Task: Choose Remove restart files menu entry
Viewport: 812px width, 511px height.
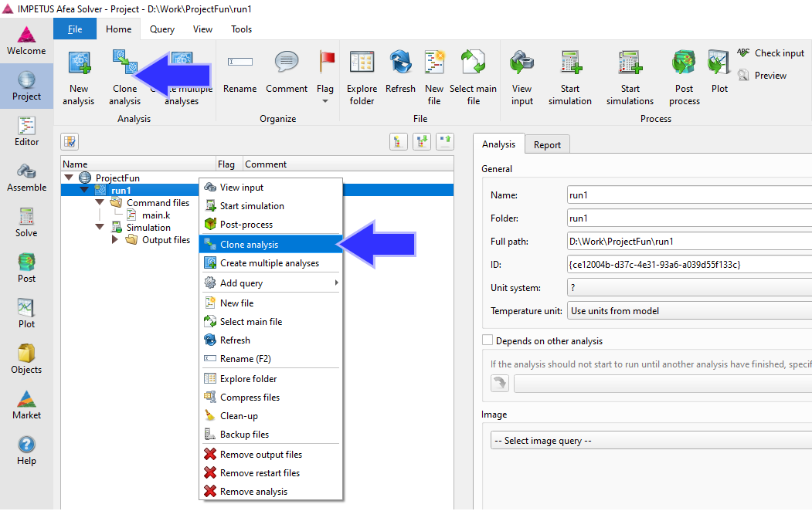Action: coord(271,473)
